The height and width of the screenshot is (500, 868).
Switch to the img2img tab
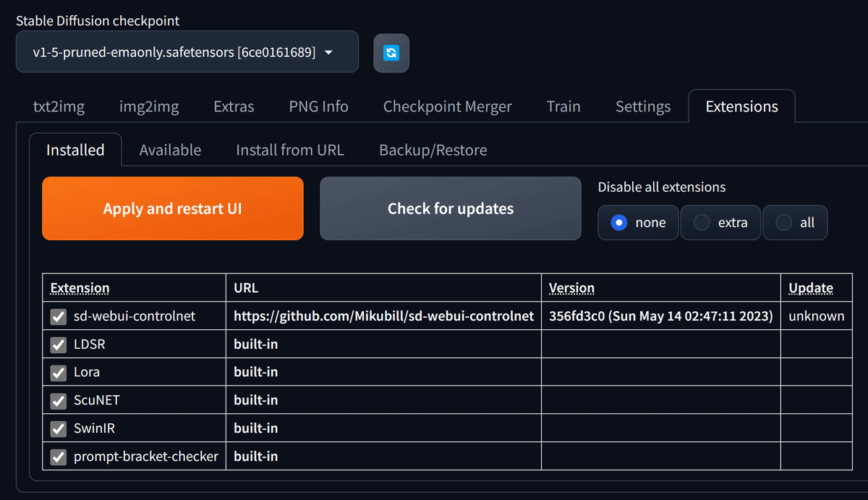click(x=149, y=106)
